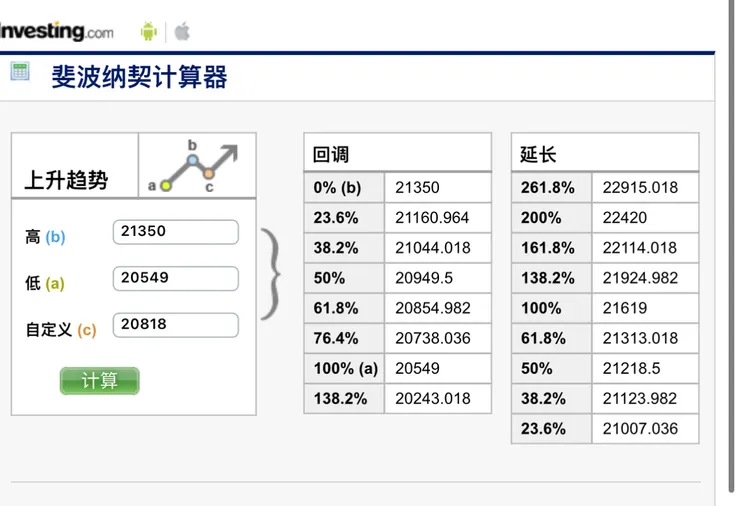Click extension value 21218.5
This screenshot has height=506, width=740.
[x=631, y=369]
